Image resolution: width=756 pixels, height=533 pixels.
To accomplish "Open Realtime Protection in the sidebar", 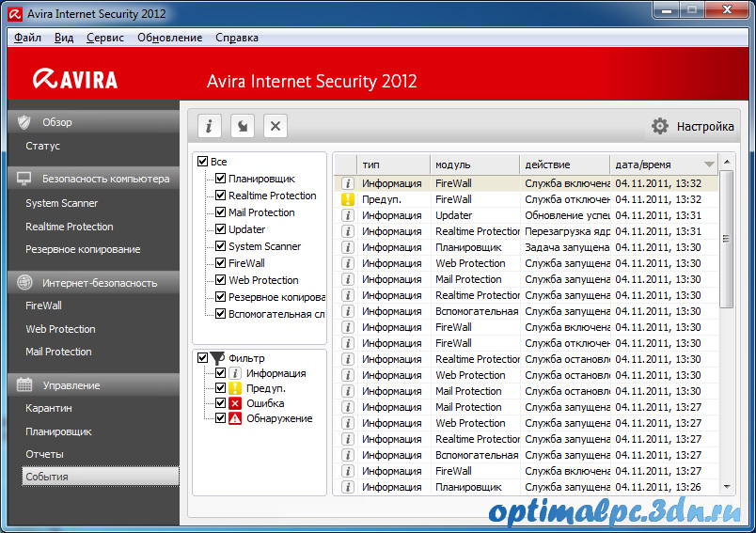I will coord(70,227).
